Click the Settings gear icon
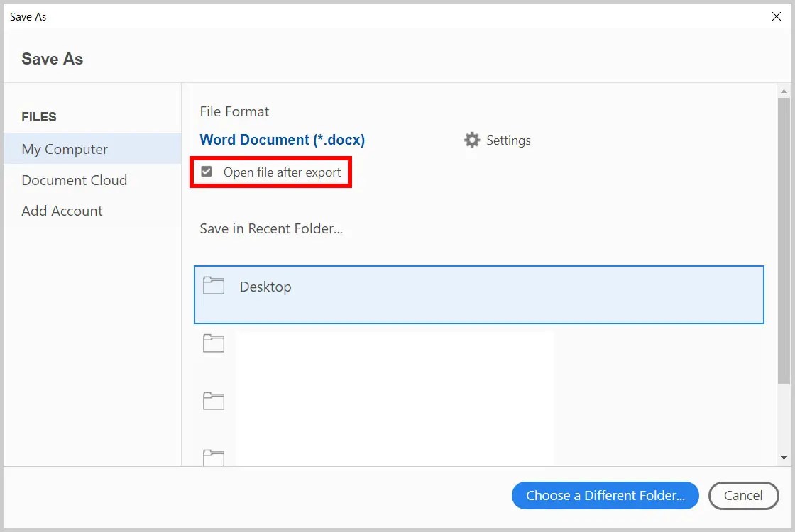795x532 pixels. tap(472, 140)
